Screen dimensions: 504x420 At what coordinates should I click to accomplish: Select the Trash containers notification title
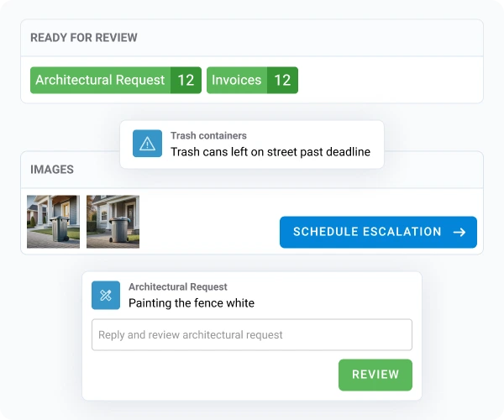(208, 135)
